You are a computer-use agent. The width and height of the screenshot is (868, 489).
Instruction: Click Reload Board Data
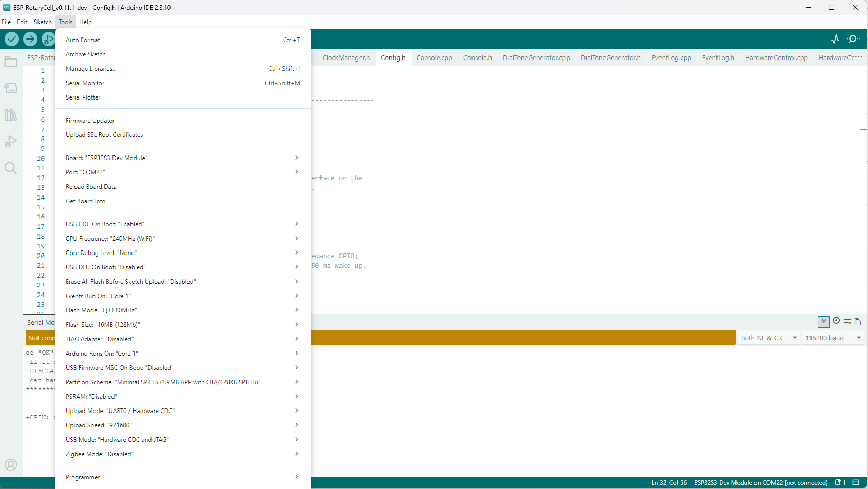click(x=183, y=187)
